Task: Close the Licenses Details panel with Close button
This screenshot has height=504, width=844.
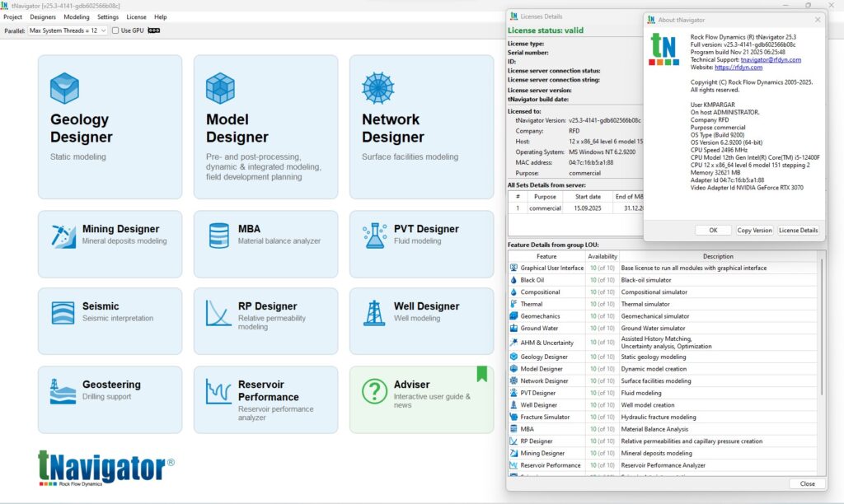Action: coord(807,484)
